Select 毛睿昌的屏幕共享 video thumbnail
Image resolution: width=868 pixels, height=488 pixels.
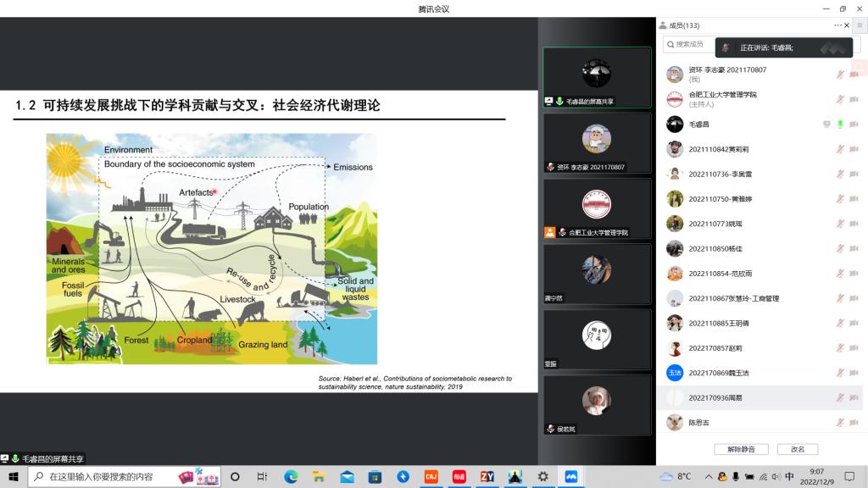coord(597,77)
